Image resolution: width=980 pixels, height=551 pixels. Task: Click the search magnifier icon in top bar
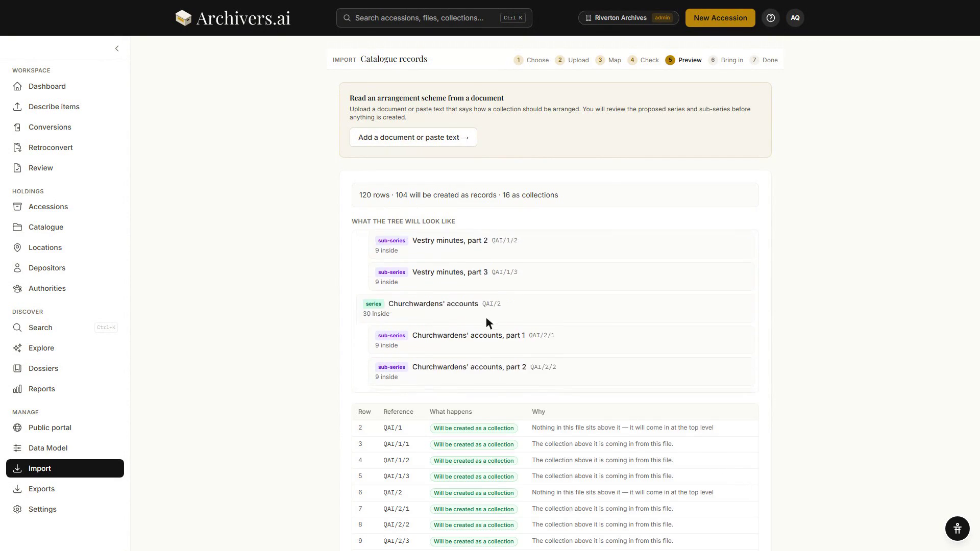coord(347,18)
